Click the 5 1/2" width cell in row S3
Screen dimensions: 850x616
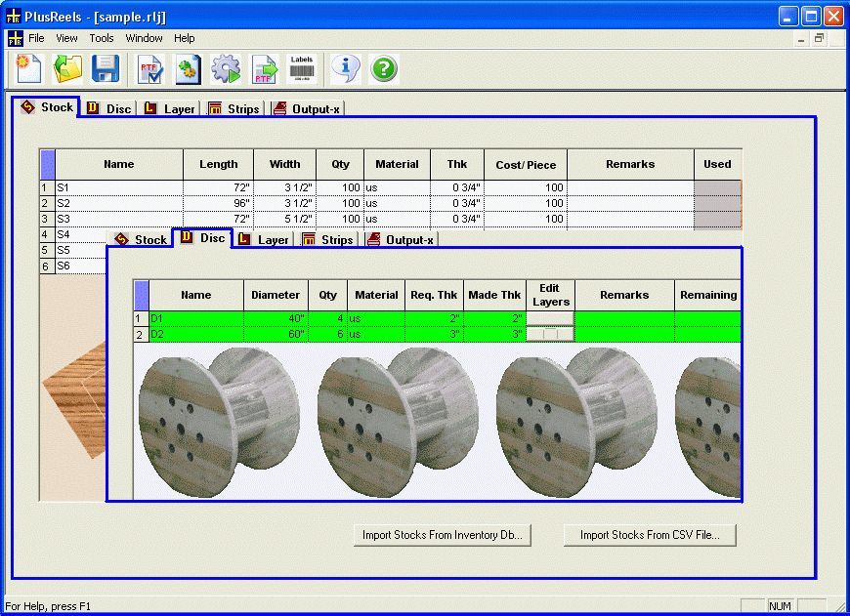pyautogui.click(x=284, y=219)
